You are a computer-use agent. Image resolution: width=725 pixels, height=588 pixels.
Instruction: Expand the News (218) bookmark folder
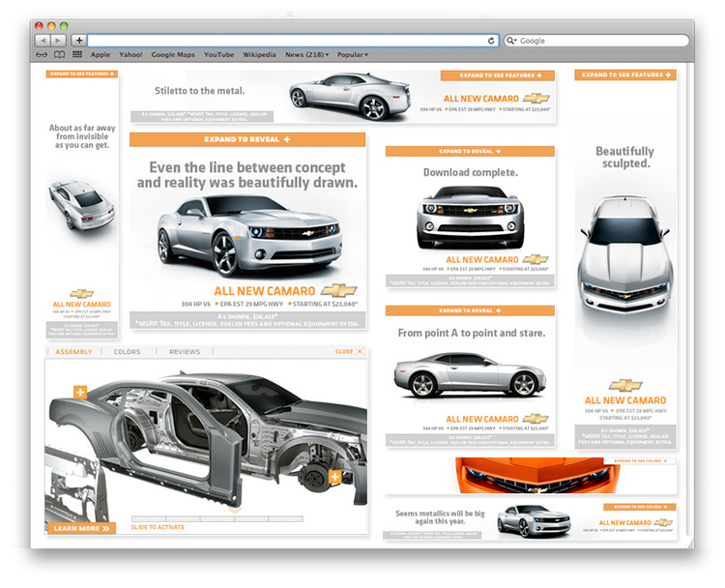(x=307, y=54)
